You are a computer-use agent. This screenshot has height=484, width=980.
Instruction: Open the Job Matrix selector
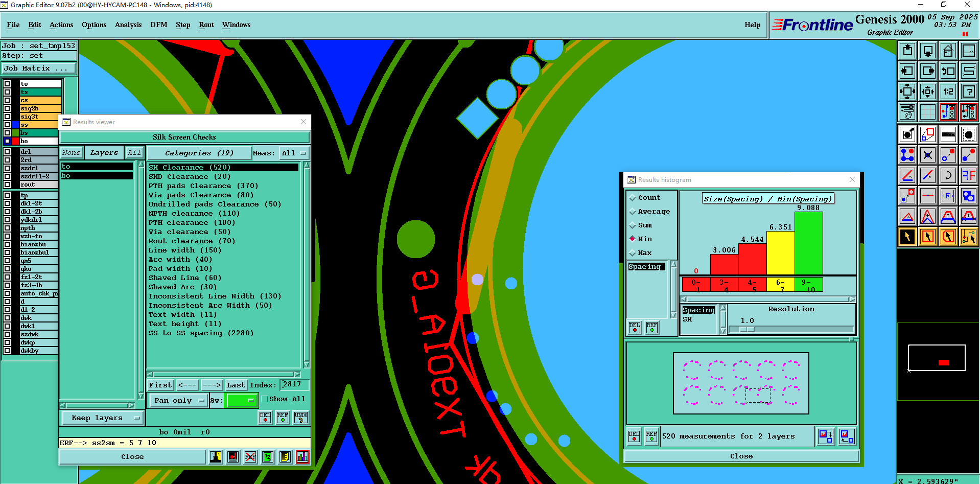point(39,68)
